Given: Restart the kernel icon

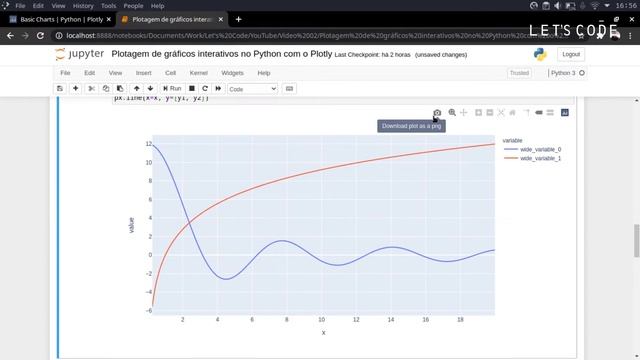Looking at the screenshot, I should (205, 89).
